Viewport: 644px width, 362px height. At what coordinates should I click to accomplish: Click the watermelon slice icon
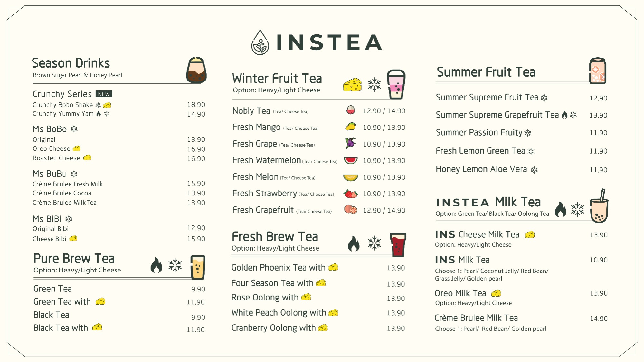[x=351, y=160]
